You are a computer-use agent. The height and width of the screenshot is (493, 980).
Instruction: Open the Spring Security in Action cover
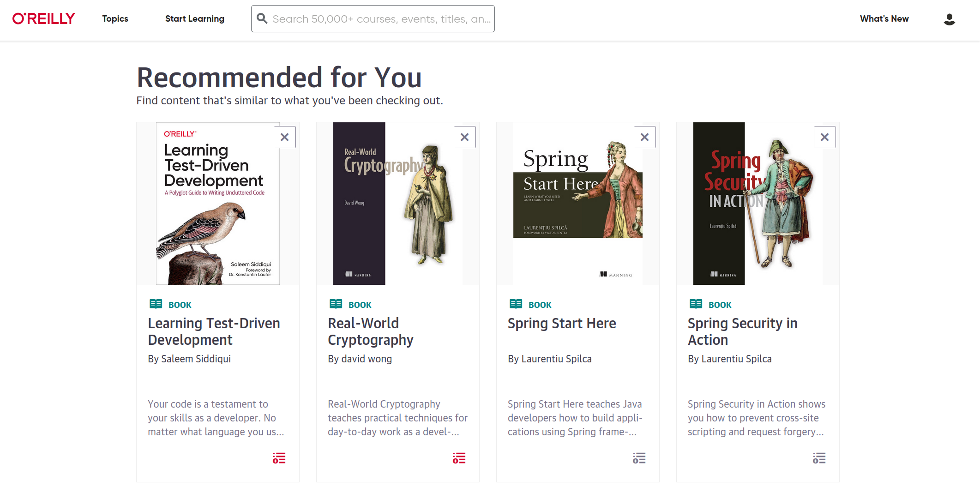(x=758, y=204)
